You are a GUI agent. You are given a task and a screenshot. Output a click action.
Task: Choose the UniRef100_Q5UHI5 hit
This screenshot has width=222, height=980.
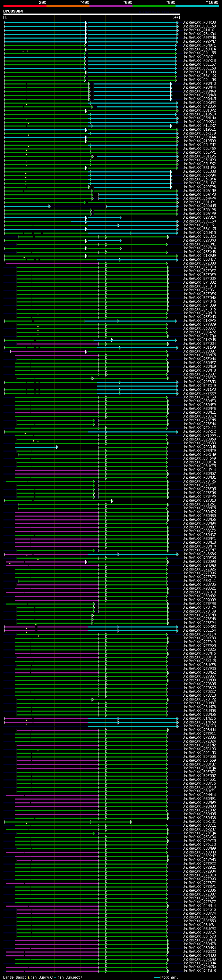199,233
